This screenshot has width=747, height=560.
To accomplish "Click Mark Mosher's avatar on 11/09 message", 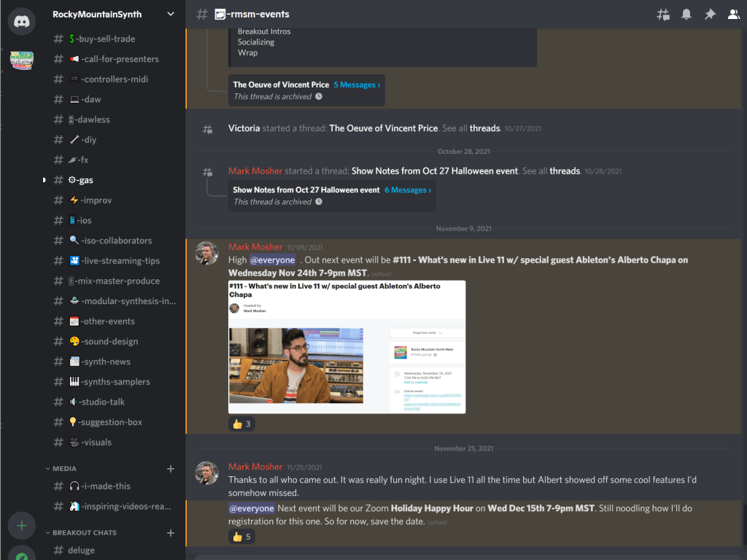I will (206, 253).
